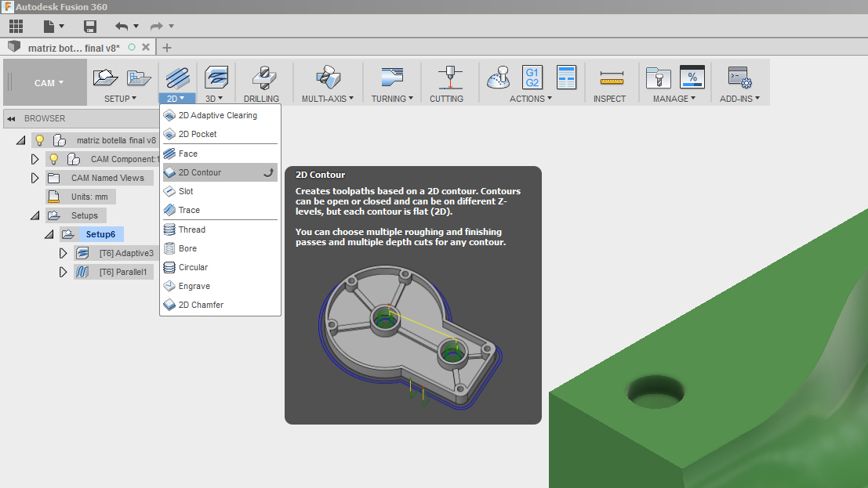Image resolution: width=868 pixels, height=488 pixels.
Task: Open the TURNING dropdown menu
Action: pos(392,99)
